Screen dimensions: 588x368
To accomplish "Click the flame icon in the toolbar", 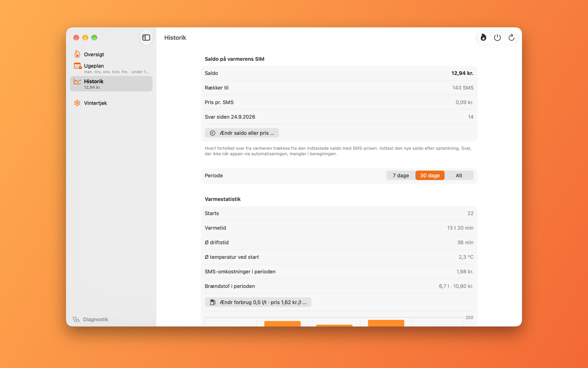I will click(x=483, y=38).
